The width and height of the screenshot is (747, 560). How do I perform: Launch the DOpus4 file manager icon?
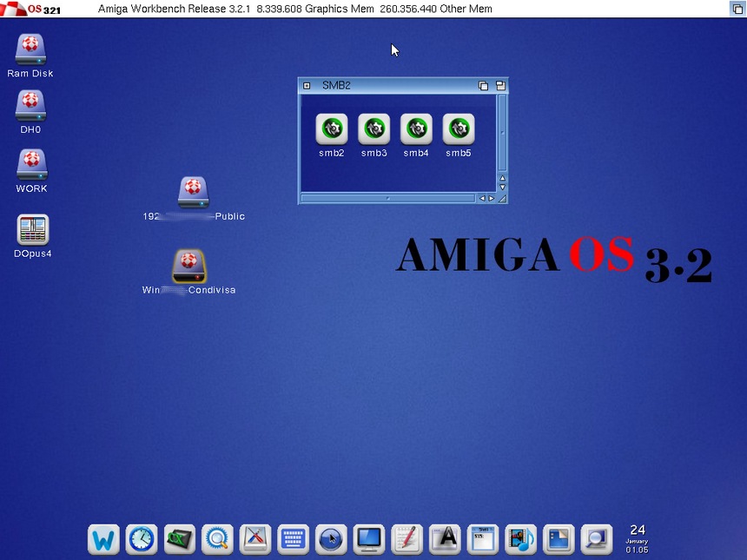pos(33,230)
